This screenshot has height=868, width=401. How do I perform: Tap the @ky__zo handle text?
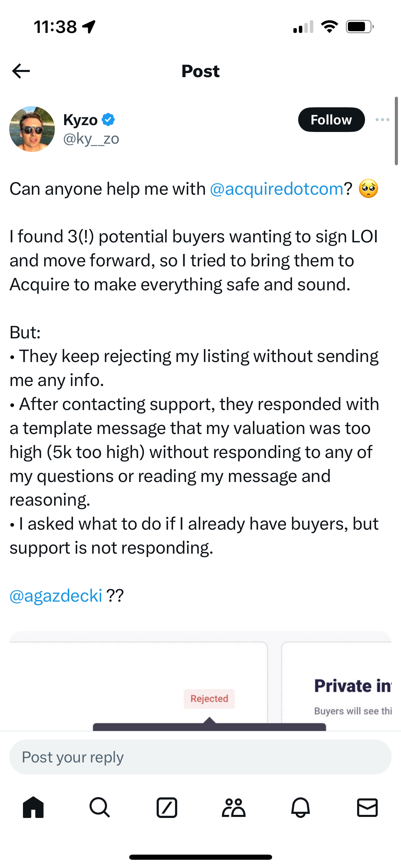pos(91,139)
